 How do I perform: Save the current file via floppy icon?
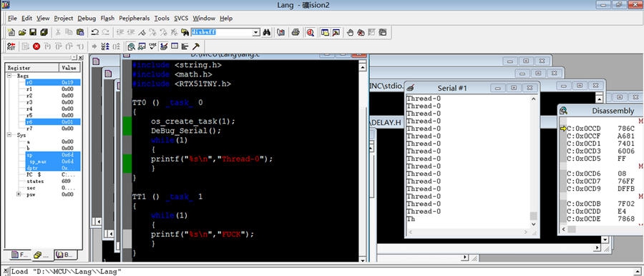point(33,32)
